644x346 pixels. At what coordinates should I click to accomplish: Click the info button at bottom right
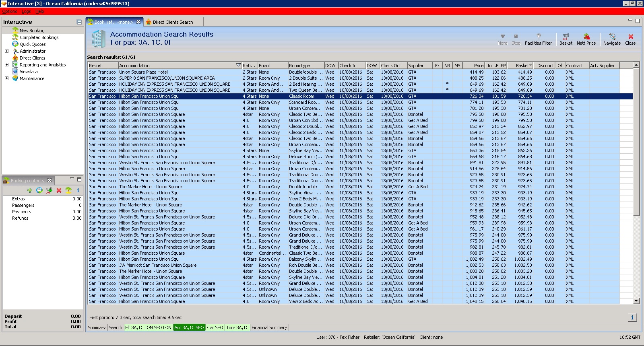[632, 317]
